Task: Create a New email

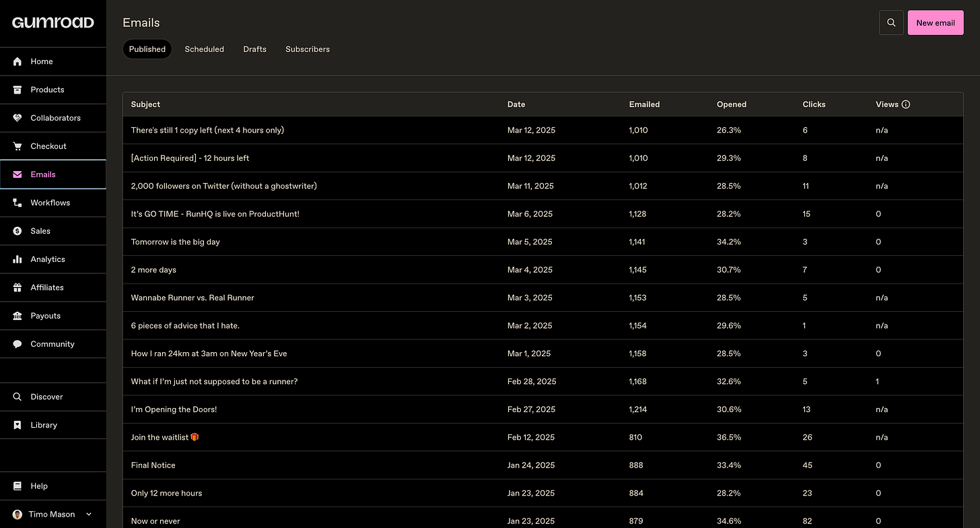Action: (x=936, y=23)
